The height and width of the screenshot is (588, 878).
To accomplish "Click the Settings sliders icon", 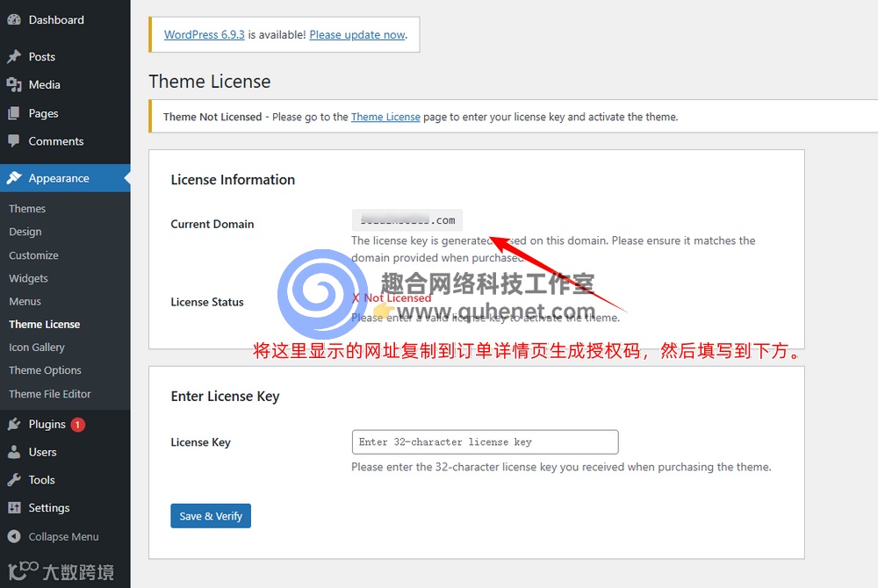I will click(14, 508).
